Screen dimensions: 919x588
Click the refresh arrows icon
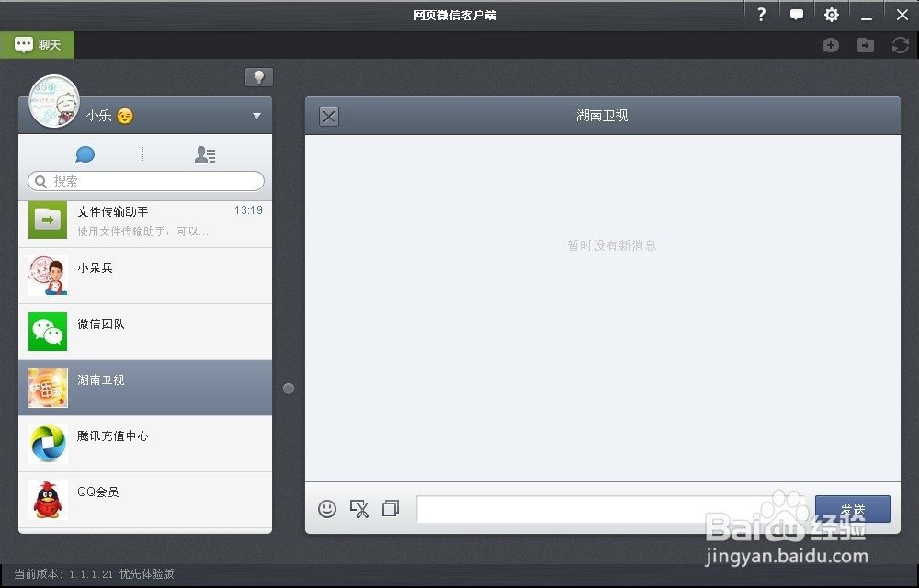pyautogui.click(x=901, y=45)
